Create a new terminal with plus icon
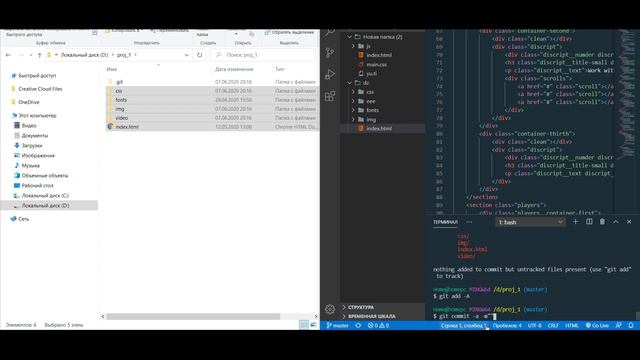This screenshot has height=360, width=640. point(576,222)
